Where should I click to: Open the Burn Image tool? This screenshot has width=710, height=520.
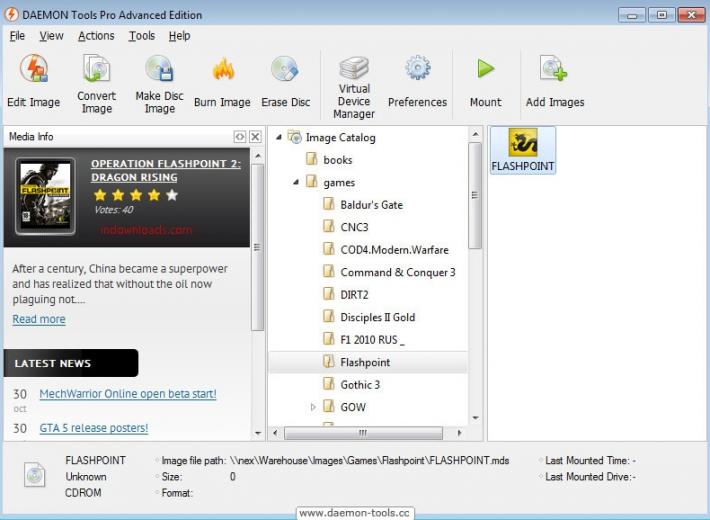(222, 81)
